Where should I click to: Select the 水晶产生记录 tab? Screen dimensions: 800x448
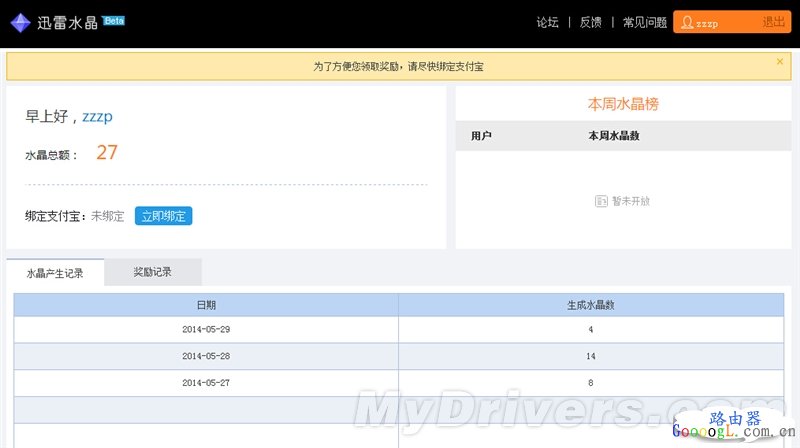pos(55,273)
